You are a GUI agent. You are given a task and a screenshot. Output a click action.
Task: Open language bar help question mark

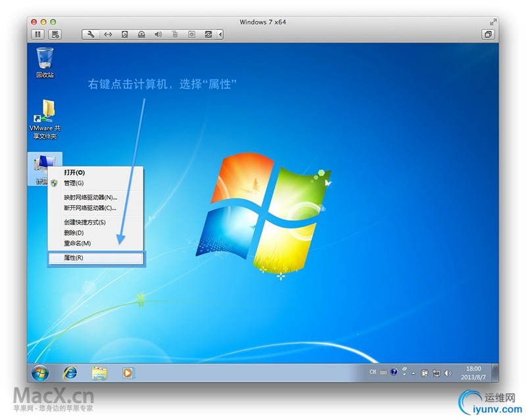(x=394, y=372)
